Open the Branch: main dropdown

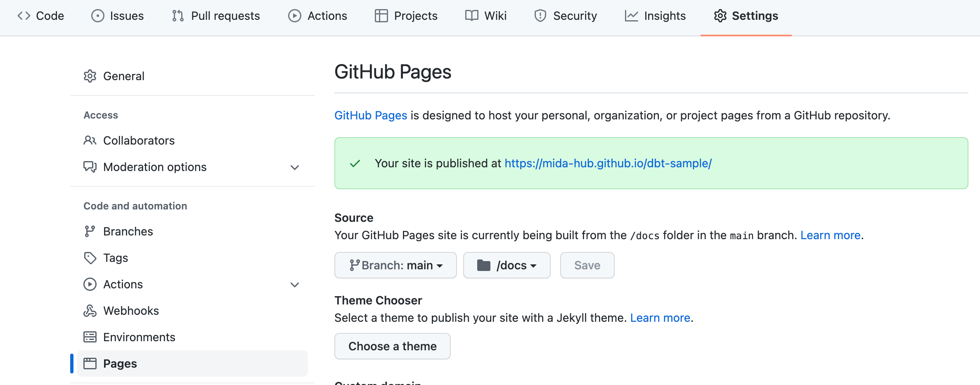pos(395,265)
